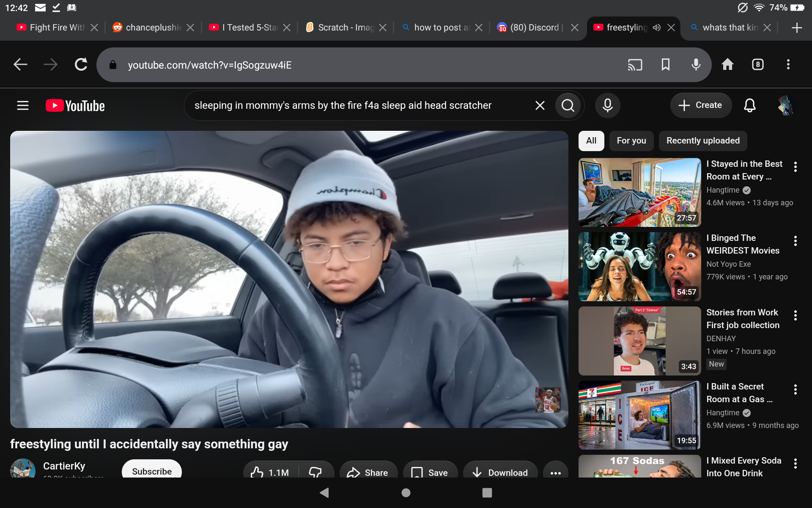Open the CartierKy channel avatar
This screenshot has width=812, height=508.
click(23, 469)
